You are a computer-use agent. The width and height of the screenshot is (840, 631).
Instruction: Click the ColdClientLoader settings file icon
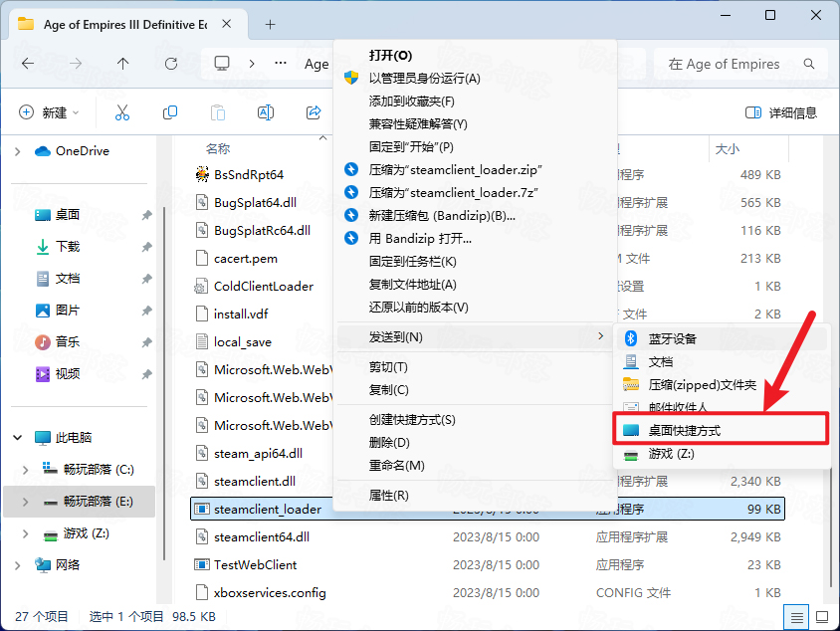pos(201,286)
